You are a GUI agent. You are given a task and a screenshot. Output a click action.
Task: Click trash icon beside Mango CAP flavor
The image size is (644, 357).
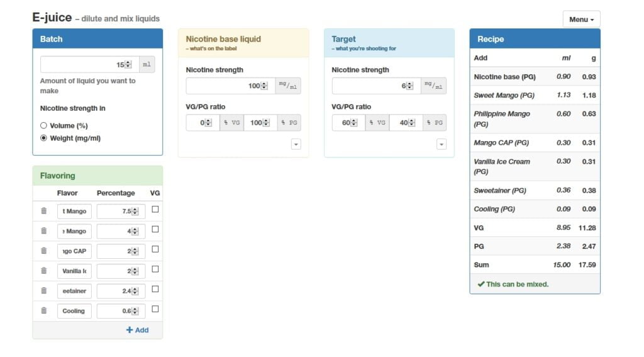tap(44, 251)
